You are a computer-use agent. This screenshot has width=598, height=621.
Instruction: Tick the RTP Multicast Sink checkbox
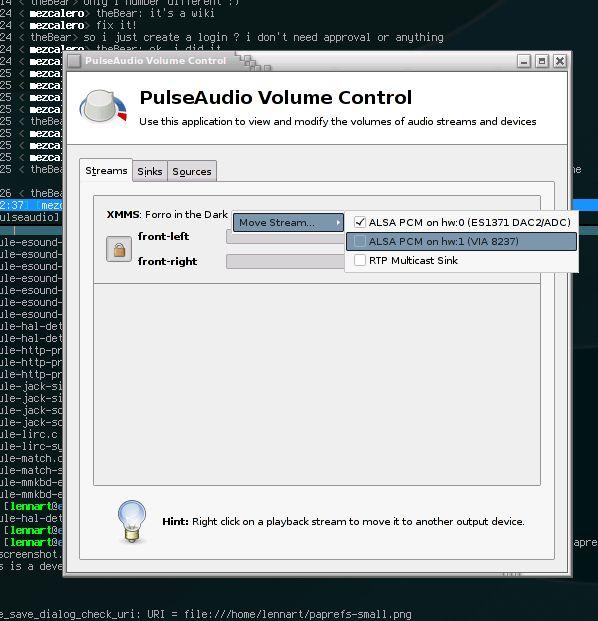pyautogui.click(x=360, y=260)
